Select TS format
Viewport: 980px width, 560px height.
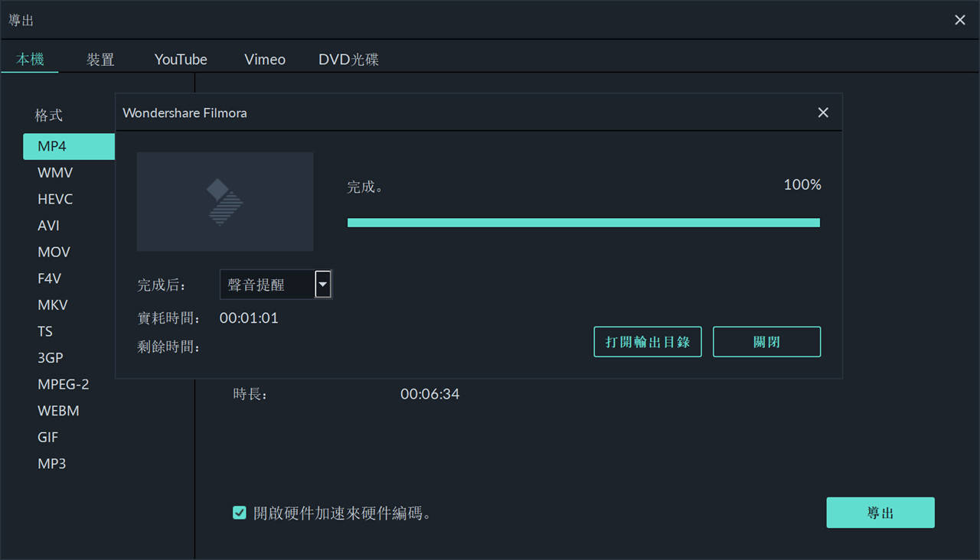(45, 331)
